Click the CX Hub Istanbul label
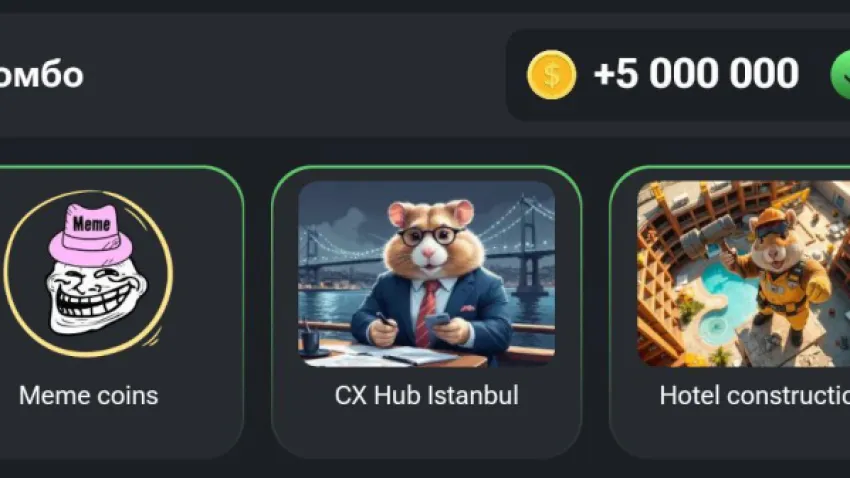 click(x=427, y=395)
